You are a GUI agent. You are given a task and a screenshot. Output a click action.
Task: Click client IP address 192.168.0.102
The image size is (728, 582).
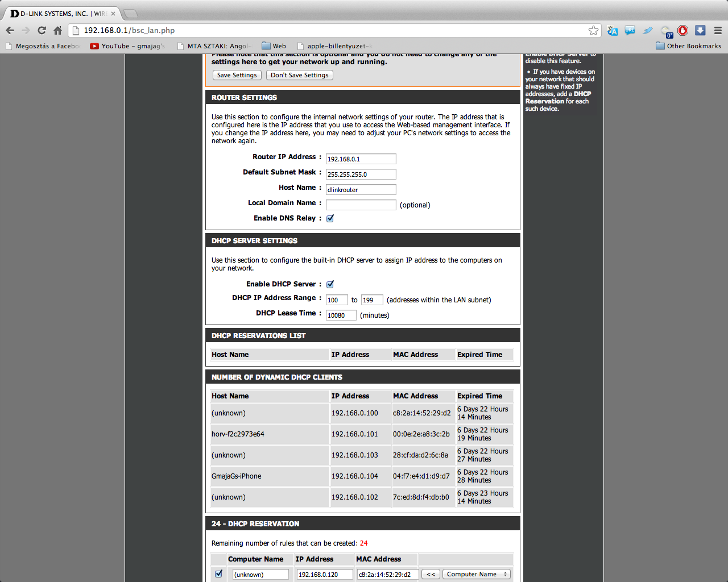[355, 497]
